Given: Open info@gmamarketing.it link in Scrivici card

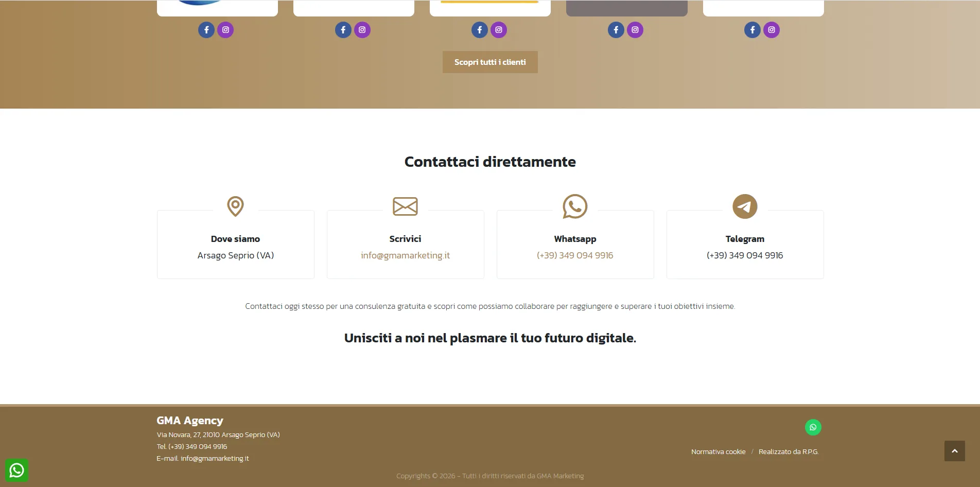Looking at the screenshot, I should point(405,255).
